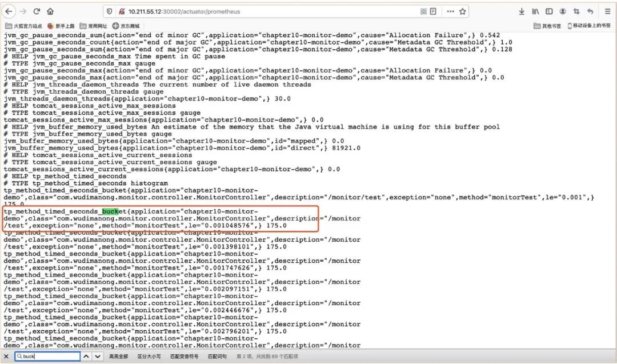Screen dimensions: 617x364
Task: Toggle 匹配变音符号 diacritics option
Action: click(184, 357)
